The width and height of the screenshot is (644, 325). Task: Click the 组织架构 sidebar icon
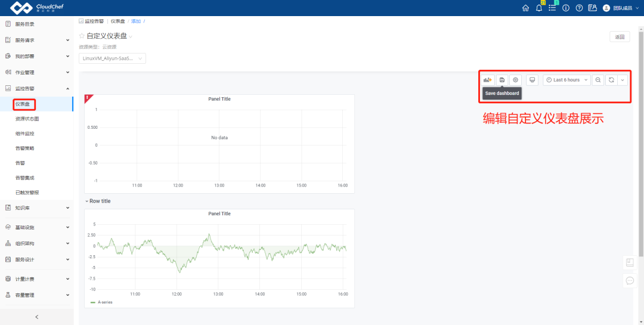coord(7,244)
